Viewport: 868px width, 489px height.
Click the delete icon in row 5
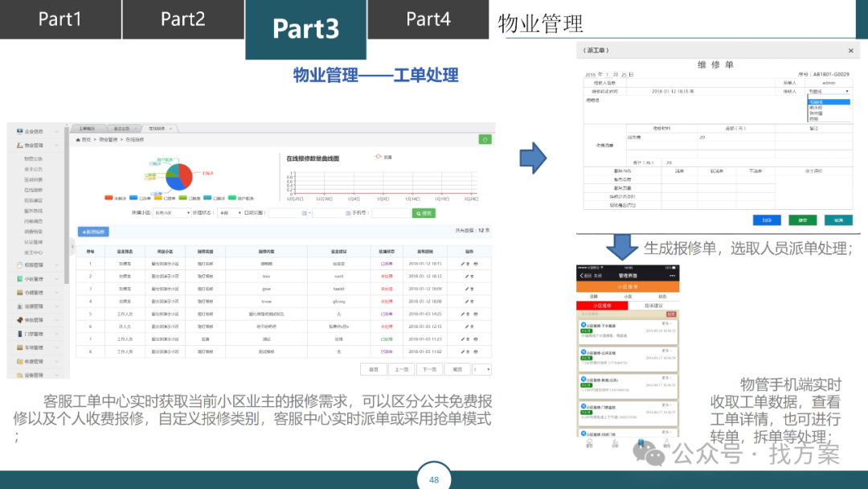[469, 314]
